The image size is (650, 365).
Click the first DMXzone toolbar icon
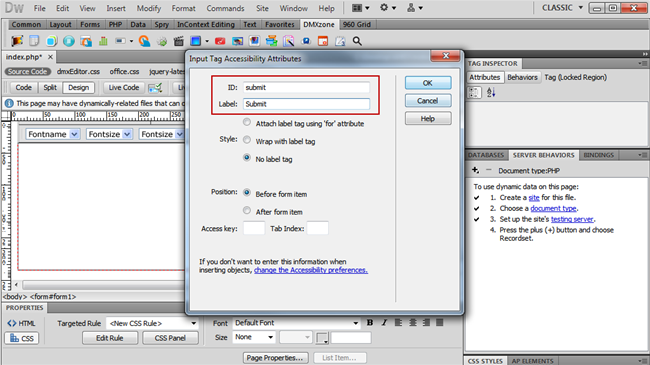point(17,41)
